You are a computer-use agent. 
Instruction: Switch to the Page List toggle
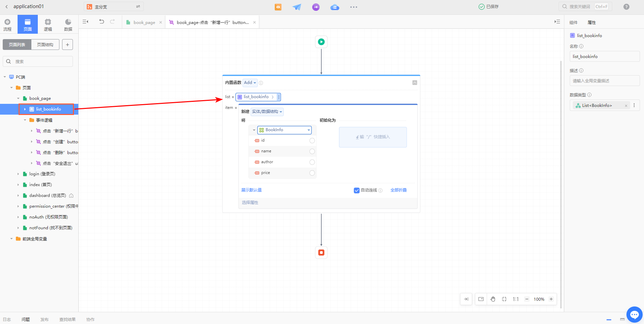(17, 45)
